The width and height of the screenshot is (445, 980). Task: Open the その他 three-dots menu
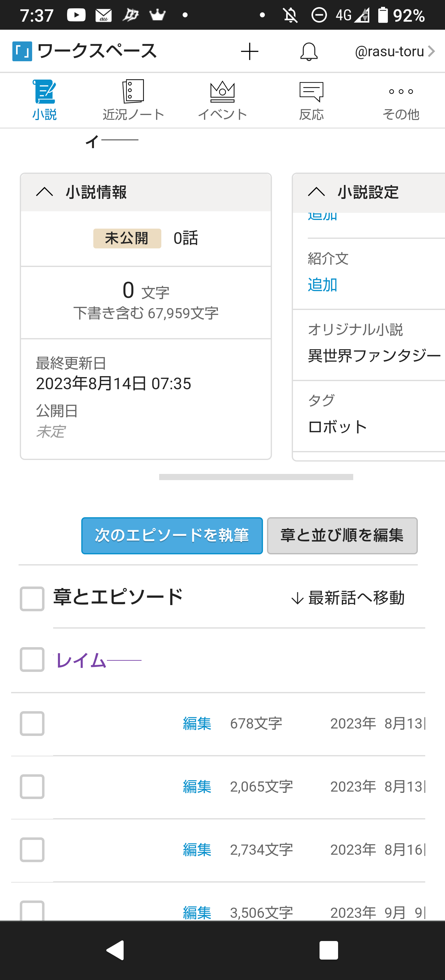point(400,100)
